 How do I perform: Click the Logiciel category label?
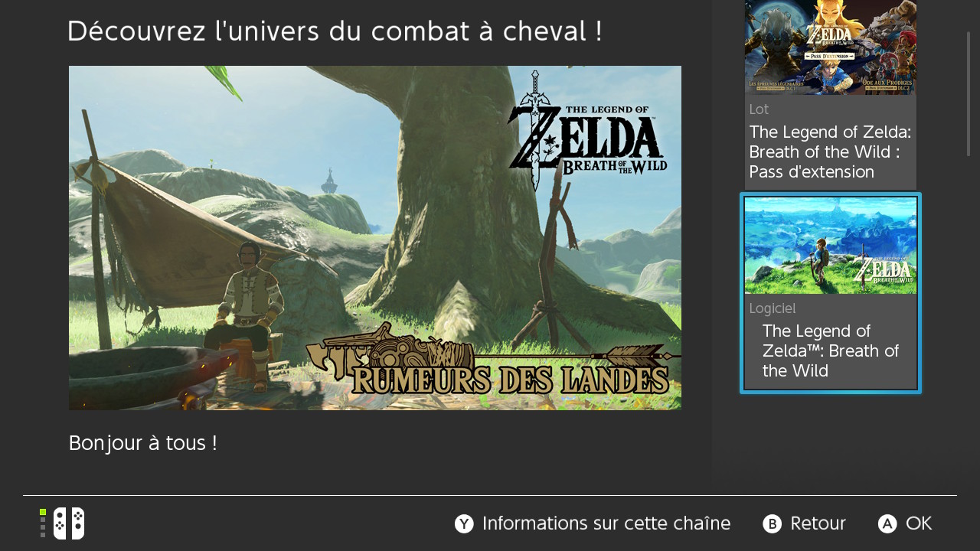point(773,308)
